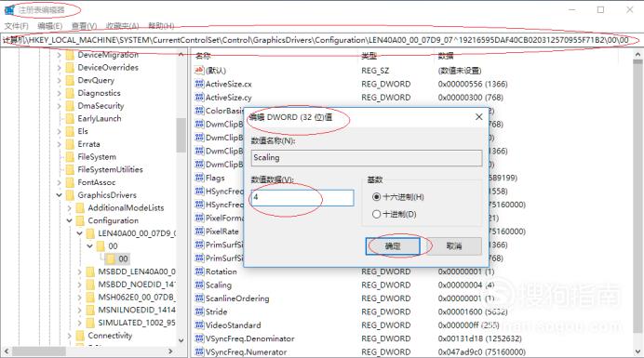Click the DeviceMigration folder icon
The height and width of the screenshot is (358, 644).
pos(70,55)
